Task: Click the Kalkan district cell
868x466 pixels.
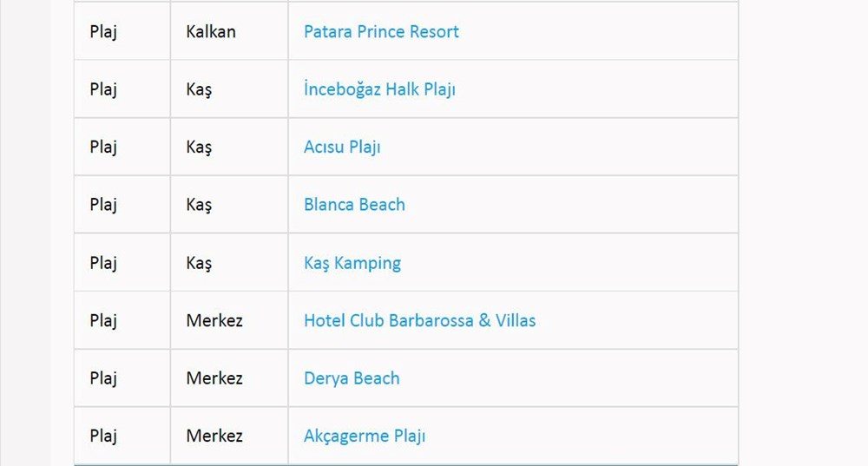Action: (x=211, y=31)
